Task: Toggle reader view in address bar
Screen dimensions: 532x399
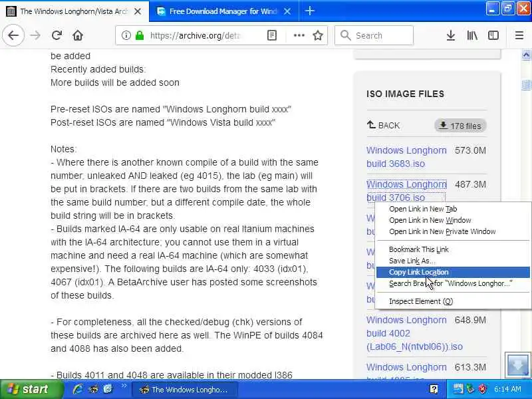Action: pyautogui.click(x=272, y=35)
